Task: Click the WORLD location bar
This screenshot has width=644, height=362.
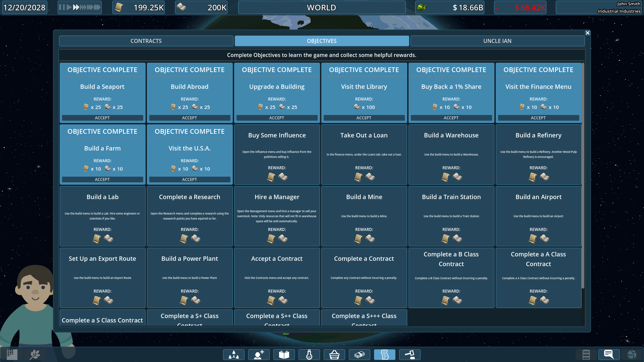Action: click(322, 7)
